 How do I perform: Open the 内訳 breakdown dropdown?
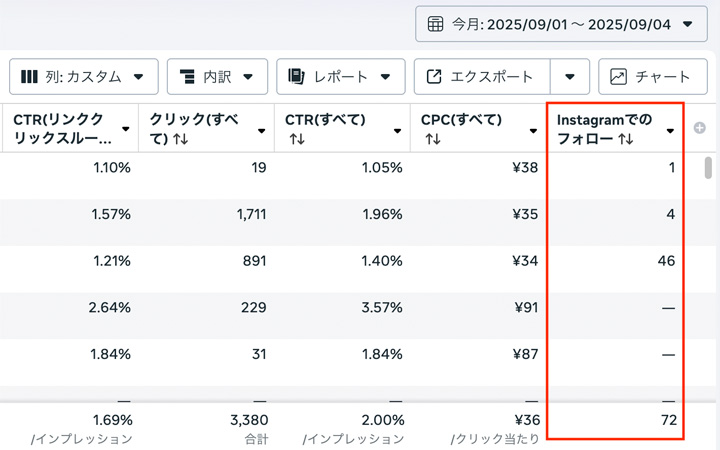pyautogui.click(x=217, y=77)
